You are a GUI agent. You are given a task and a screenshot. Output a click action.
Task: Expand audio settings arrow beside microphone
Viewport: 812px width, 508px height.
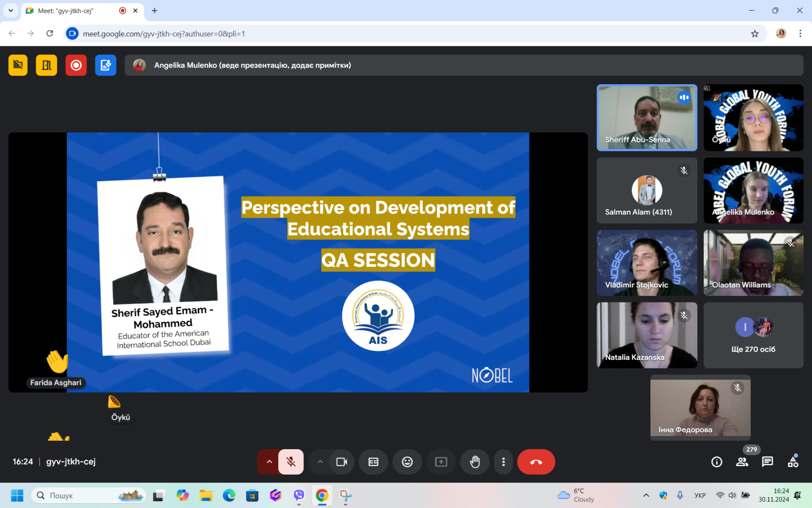(269, 462)
